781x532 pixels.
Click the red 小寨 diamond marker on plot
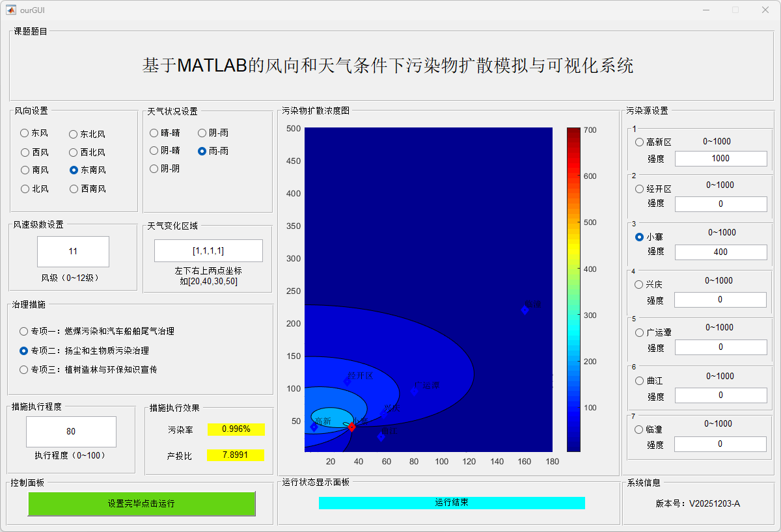351,427
